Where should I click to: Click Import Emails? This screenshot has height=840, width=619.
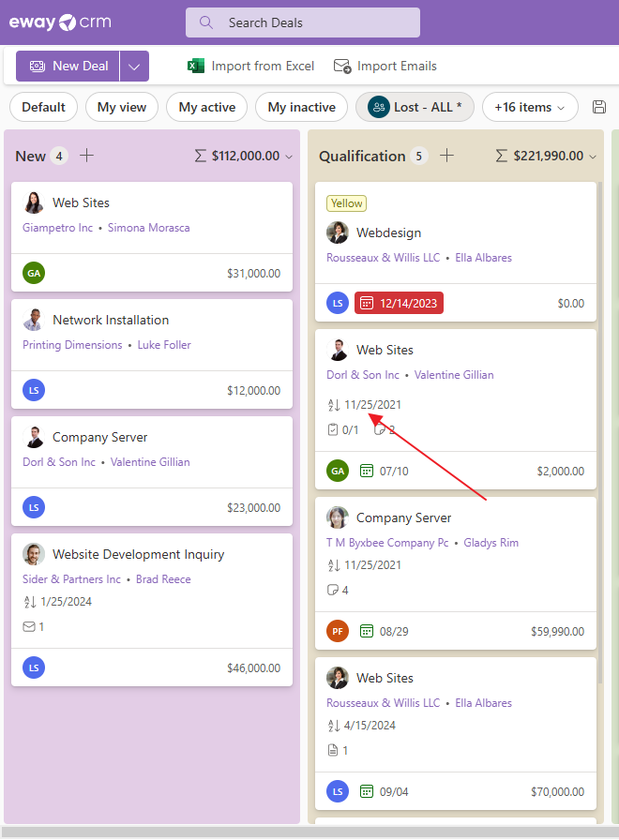(385, 66)
